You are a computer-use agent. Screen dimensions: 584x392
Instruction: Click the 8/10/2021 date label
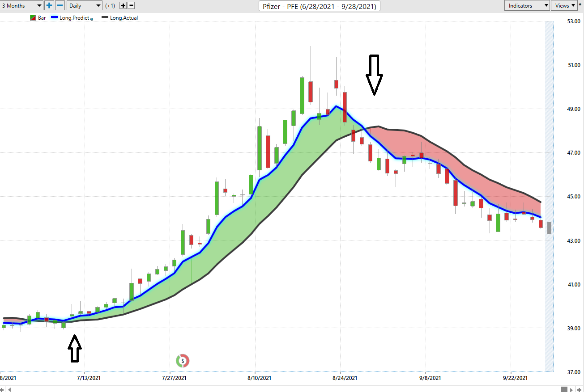coord(259,378)
